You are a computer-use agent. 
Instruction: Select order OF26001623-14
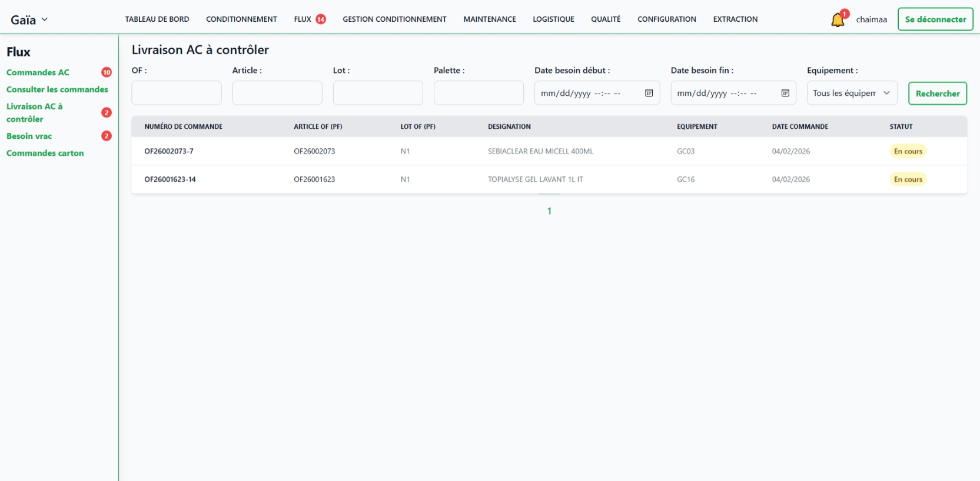170,179
